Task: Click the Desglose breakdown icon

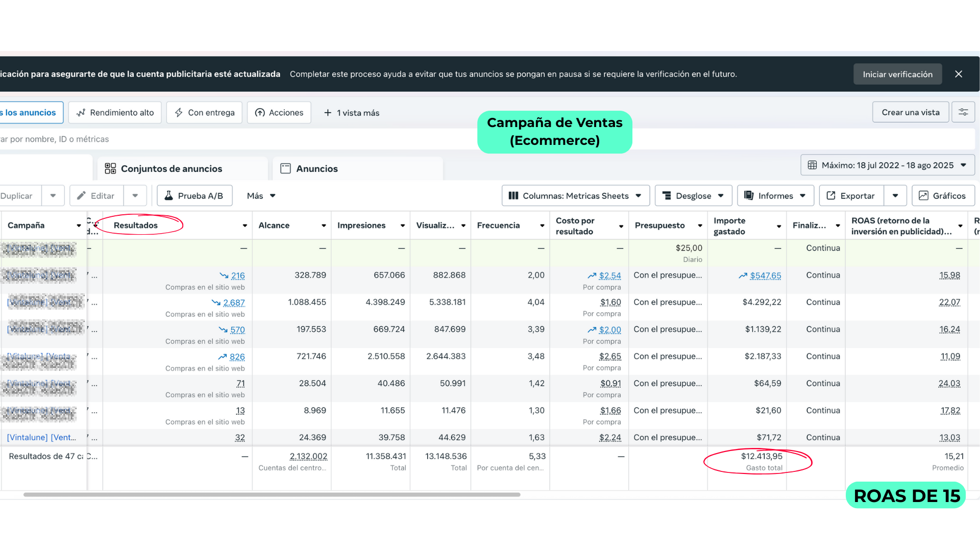Action: [x=667, y=196]
